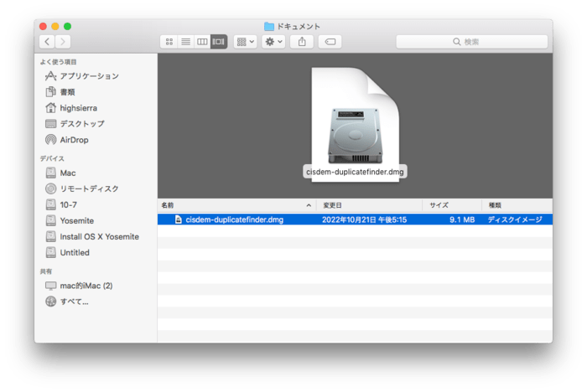Close the Finder window with red button
The width and height of the screenshot is (587, 392).
coord(43,26)
